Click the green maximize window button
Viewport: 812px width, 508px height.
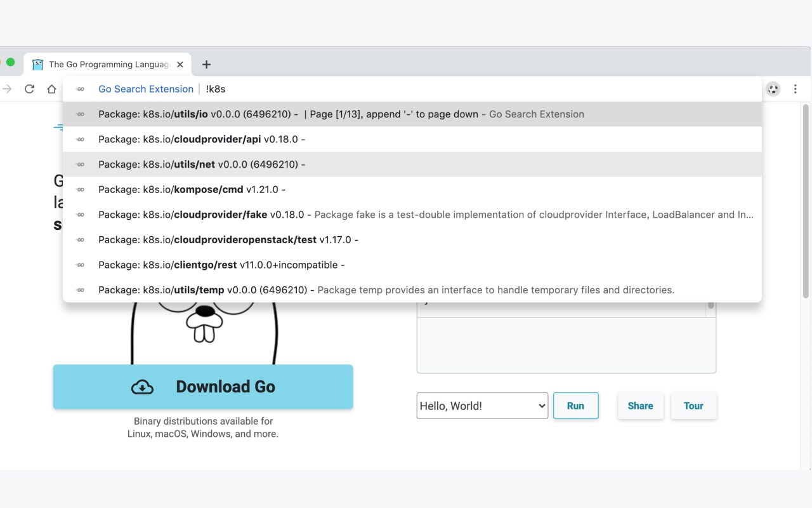[x=10, y=62]
